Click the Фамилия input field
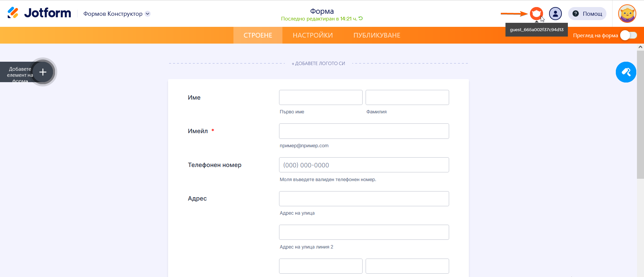 (407, 98)
